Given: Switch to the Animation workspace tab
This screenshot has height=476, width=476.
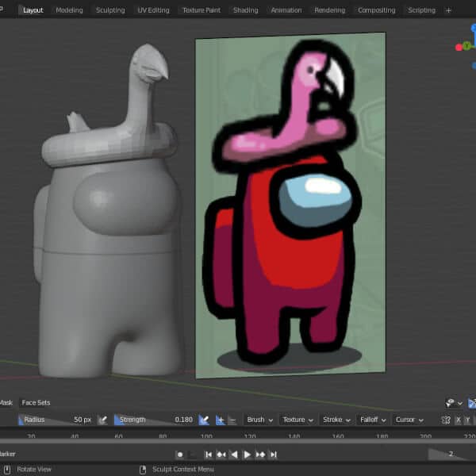Looking at the screenshot, I should pyautogui.click(x=286, y=10).
